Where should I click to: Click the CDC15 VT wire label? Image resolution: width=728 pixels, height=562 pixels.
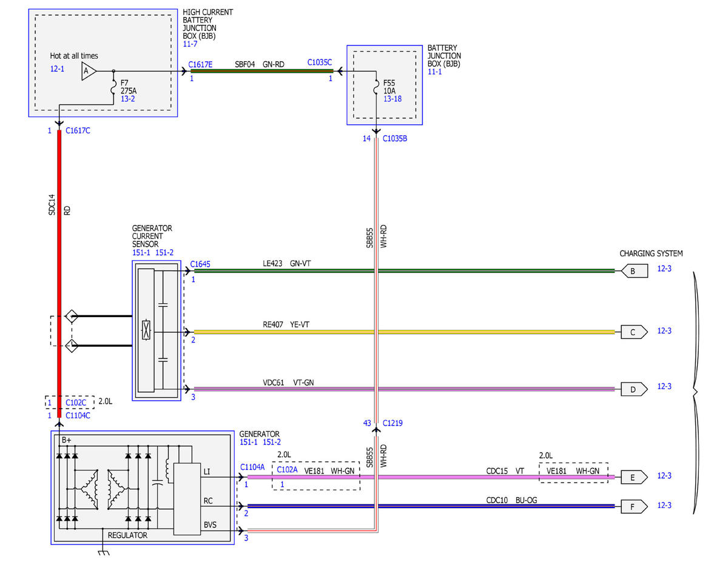[505, 470]
